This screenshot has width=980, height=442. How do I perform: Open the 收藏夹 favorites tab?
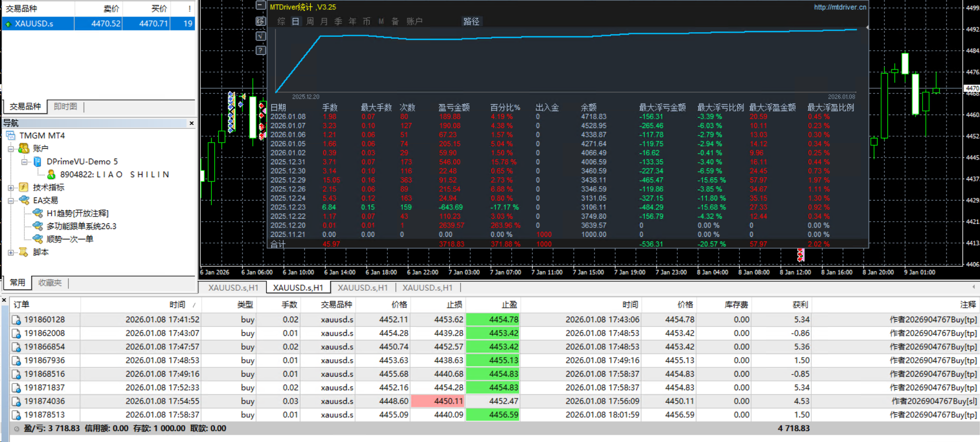click(50, 282)
